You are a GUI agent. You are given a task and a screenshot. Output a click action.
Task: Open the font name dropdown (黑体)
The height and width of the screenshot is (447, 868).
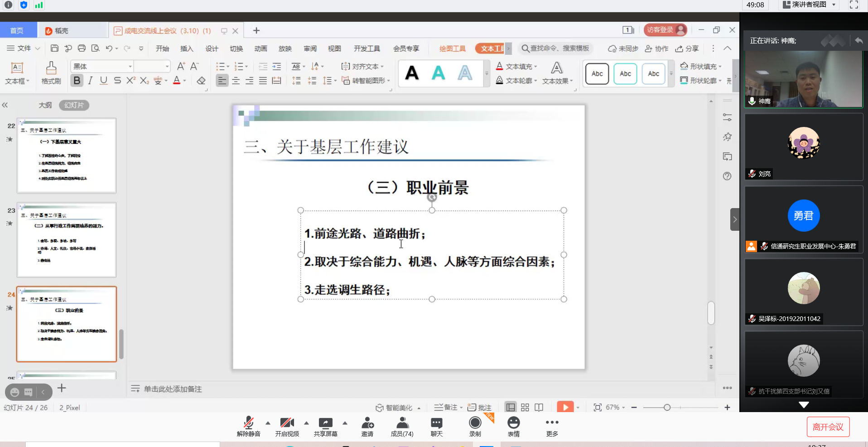coord(130,66)
